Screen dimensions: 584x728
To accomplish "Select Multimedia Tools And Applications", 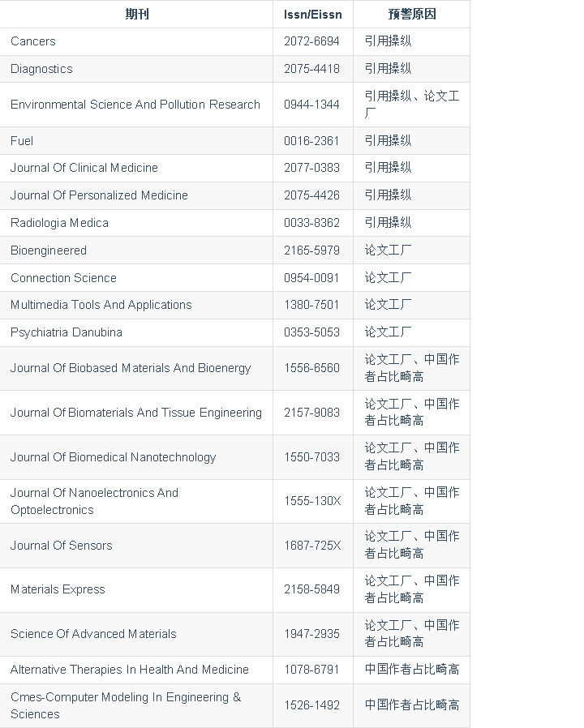I will [x=101, y=305].
